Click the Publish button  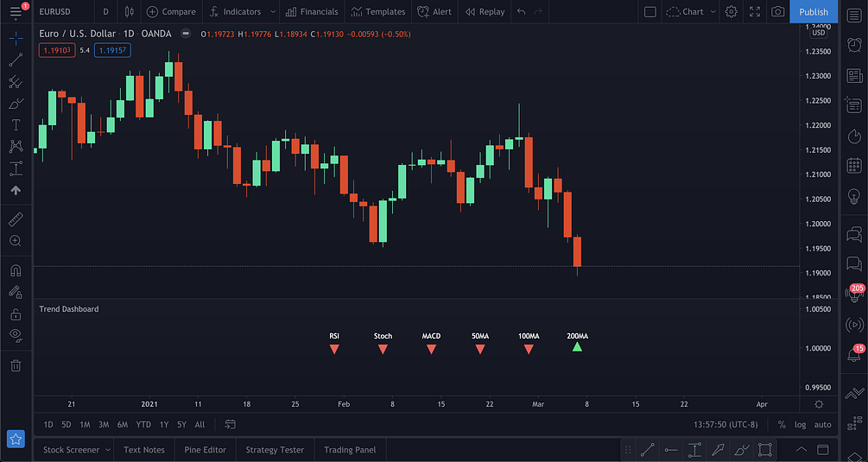coord(813,12)
